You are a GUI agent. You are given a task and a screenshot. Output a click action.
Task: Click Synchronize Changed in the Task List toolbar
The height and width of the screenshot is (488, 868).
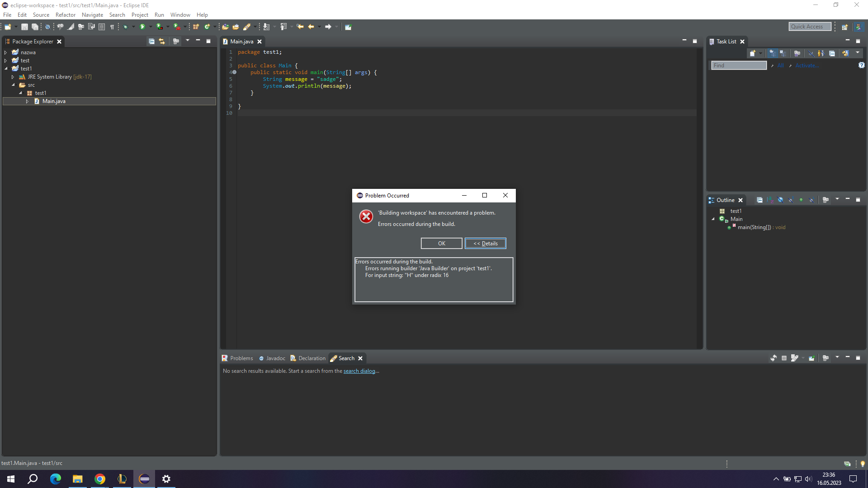[845, 53]
